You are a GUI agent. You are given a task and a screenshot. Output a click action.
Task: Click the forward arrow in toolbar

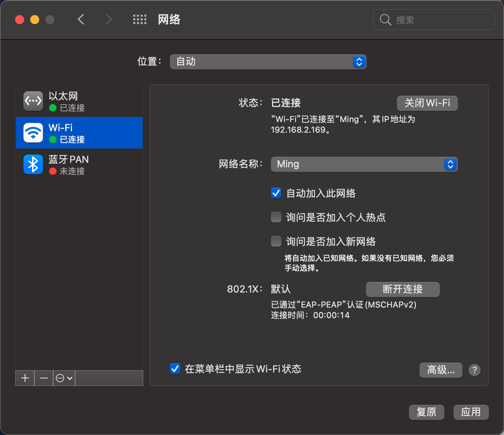coord(109,19)
